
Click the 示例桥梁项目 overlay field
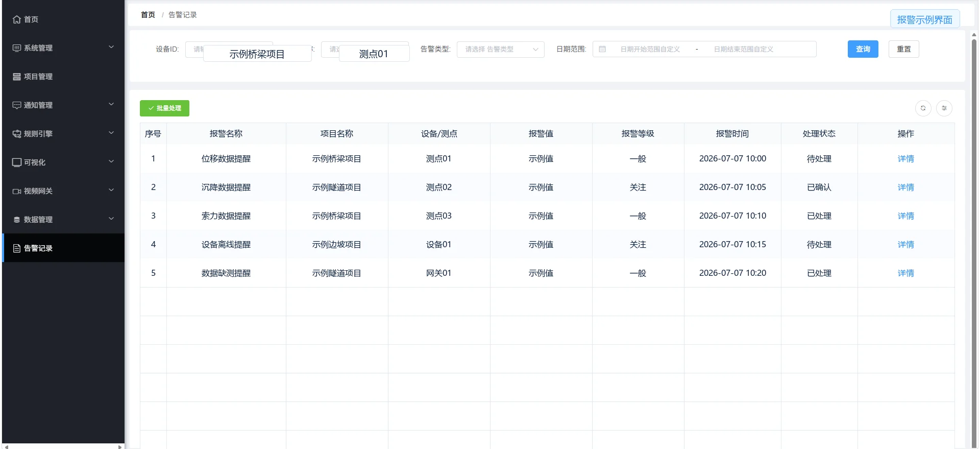(x=257, y=54)
